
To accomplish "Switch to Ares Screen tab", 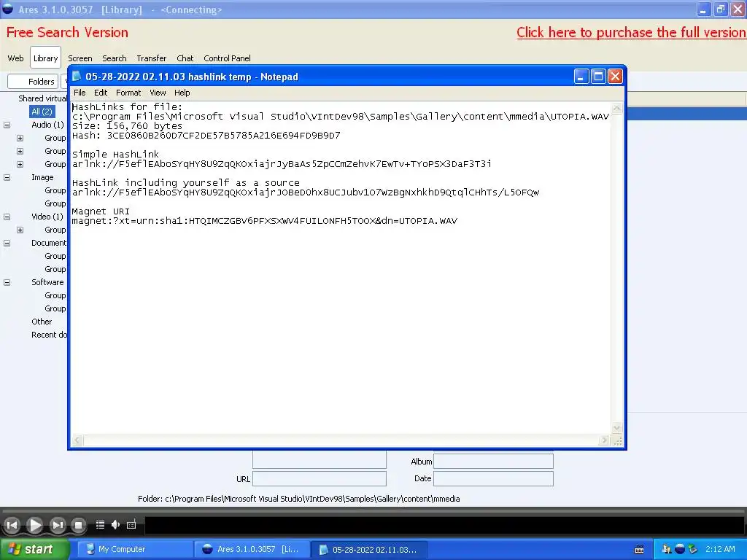I will pyautogui.click(x=80, y=58).
